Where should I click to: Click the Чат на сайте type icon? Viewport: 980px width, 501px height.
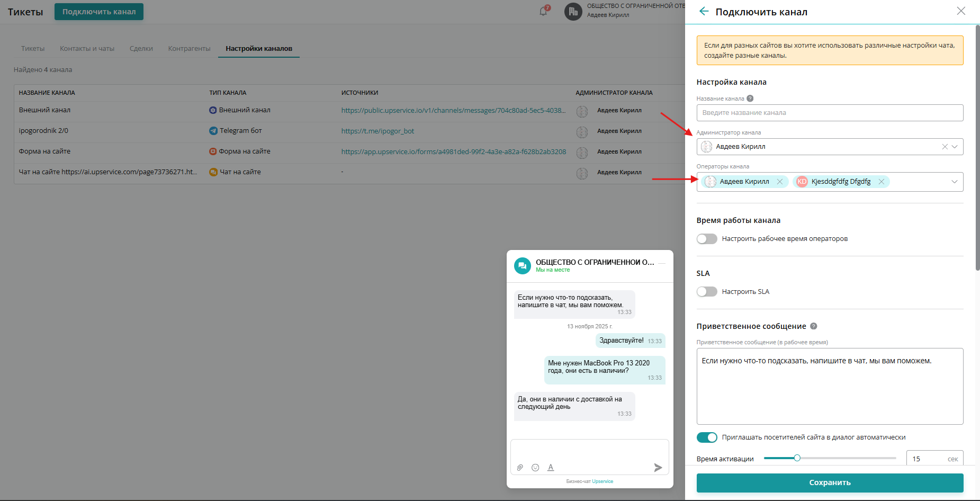click(x=213, y=172)
